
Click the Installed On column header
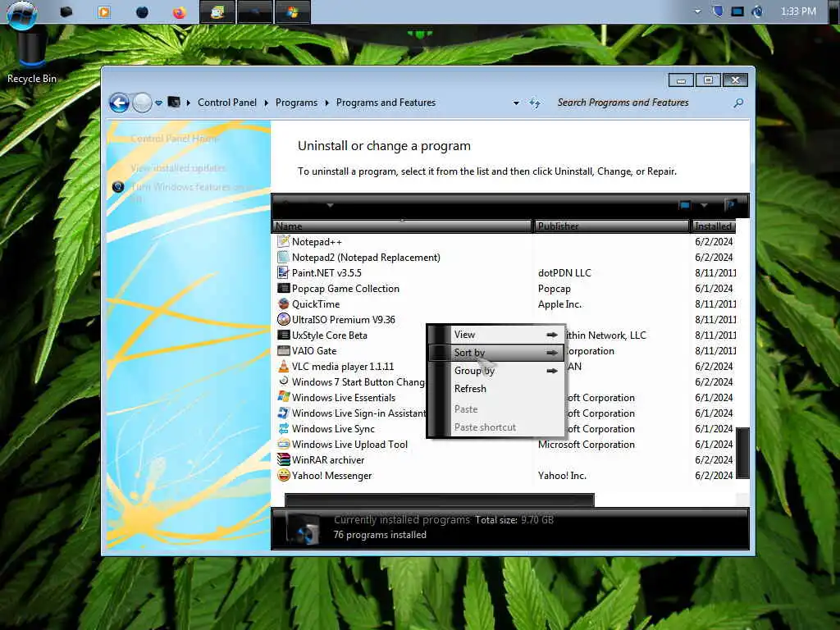click(714, 226)
